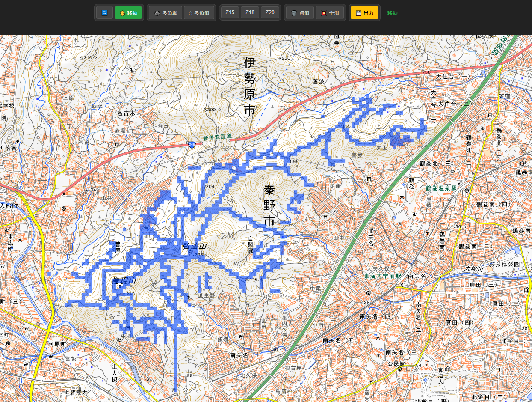Click the 新善波隧道 tunnel label

click(x=217, y=137)
